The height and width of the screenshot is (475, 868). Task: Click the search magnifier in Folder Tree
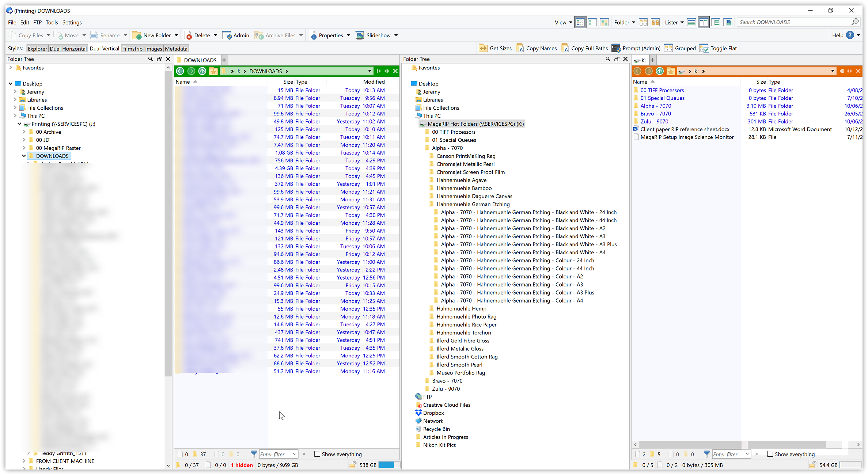click(x=151, y=59)
